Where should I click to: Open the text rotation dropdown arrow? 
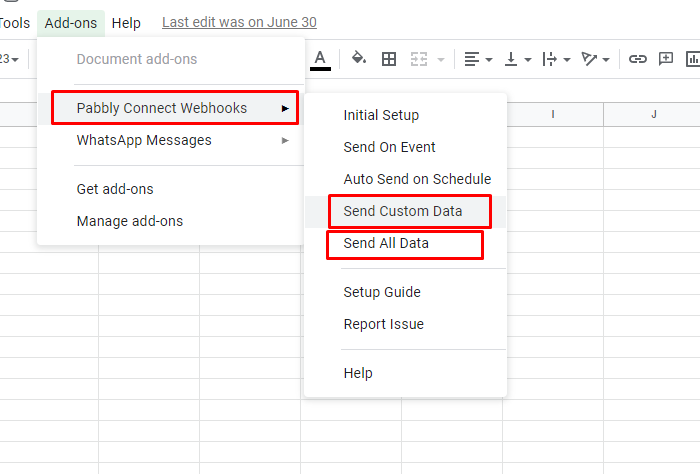(x=606, y=59)
